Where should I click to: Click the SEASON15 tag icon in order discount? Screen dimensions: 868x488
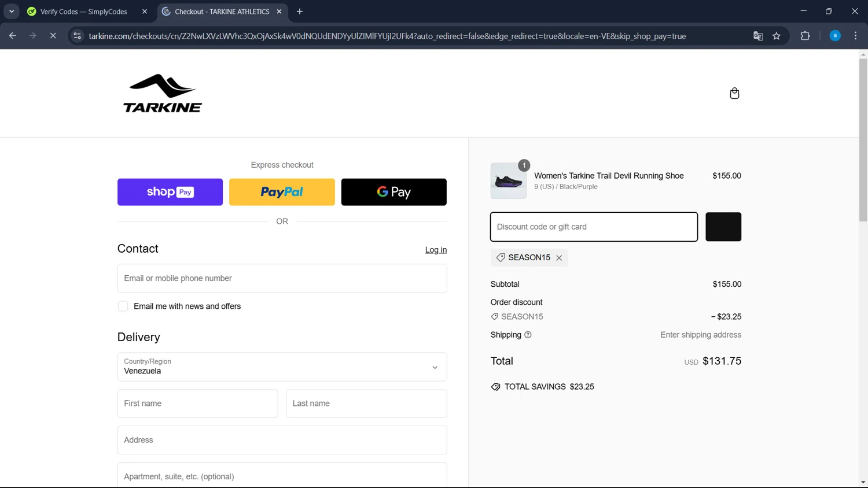point(494,317)
